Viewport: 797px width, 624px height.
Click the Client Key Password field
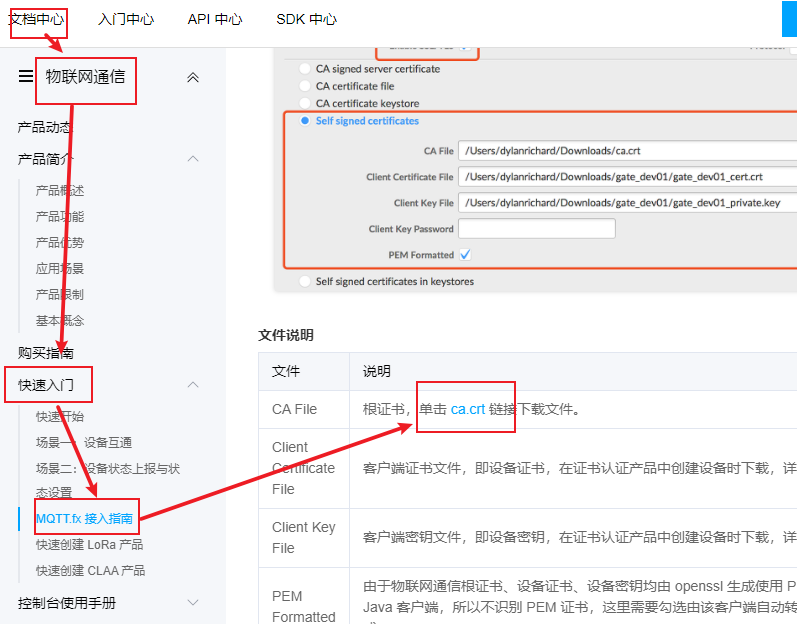click(536, 229)
